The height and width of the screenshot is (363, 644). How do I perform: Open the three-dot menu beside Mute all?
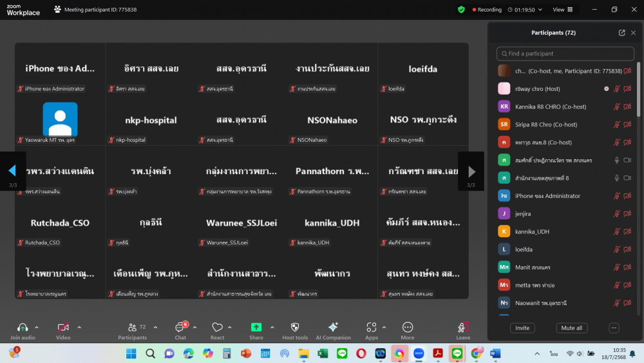coord(613,328)
